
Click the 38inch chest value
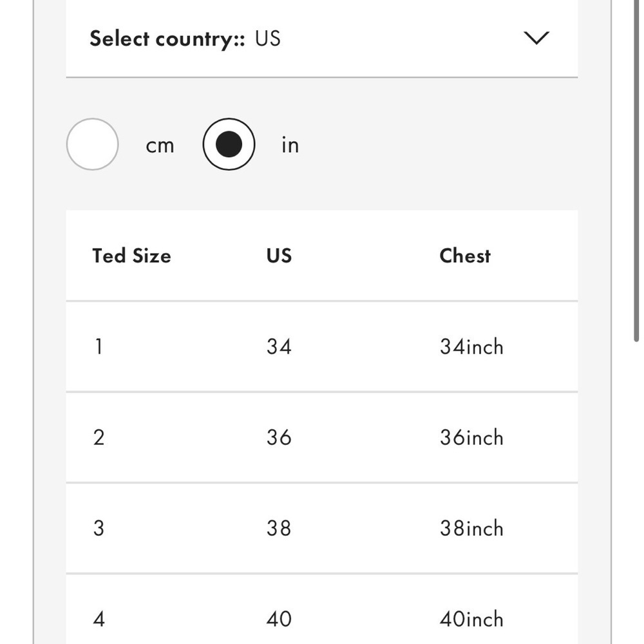click(471, 528)
